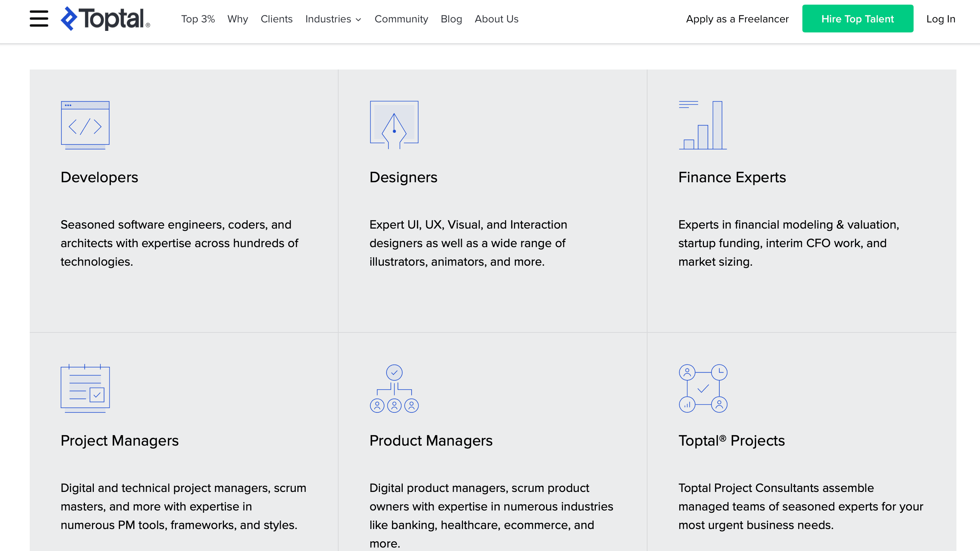
Task: Click the Log In link
Action: point(941,19)
